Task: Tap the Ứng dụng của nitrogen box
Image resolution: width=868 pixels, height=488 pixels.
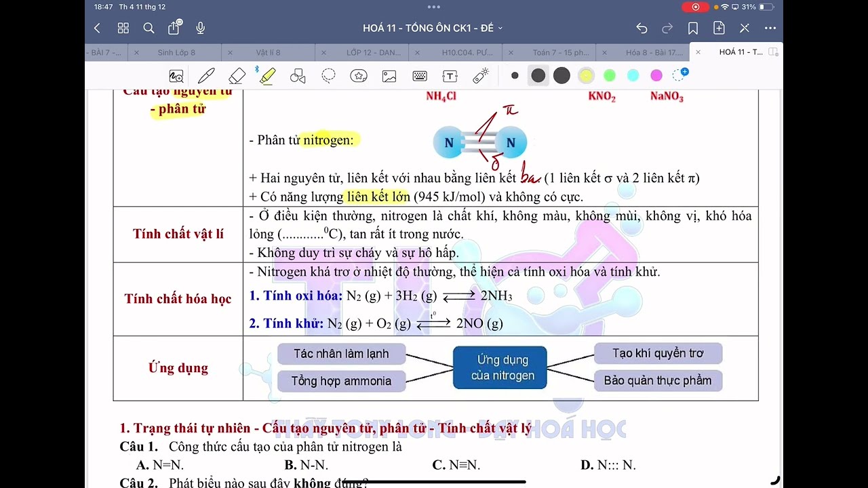Action: click(x=500, y=367)
